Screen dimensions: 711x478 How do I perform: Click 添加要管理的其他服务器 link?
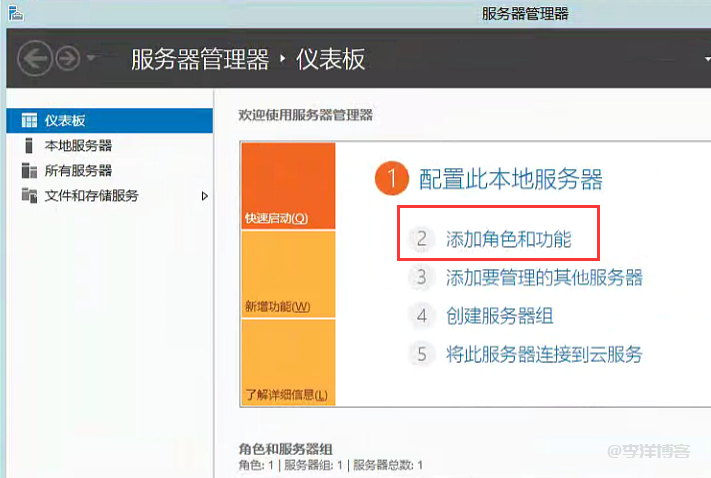coord(544,278)
